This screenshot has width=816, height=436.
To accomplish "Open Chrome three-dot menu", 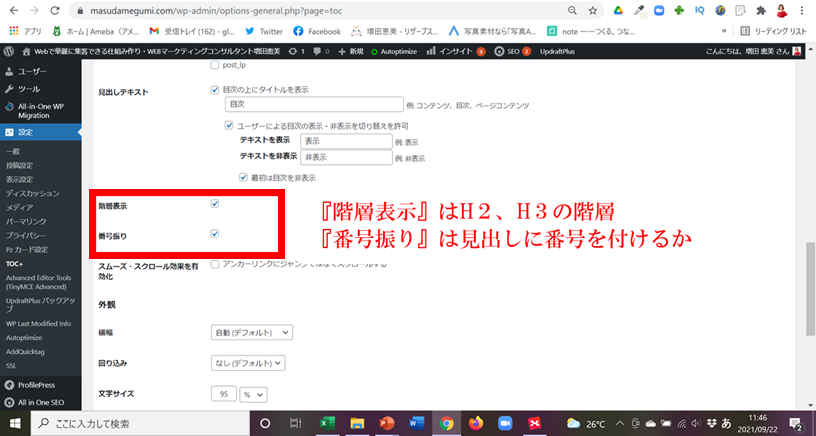I will [802, 10].
